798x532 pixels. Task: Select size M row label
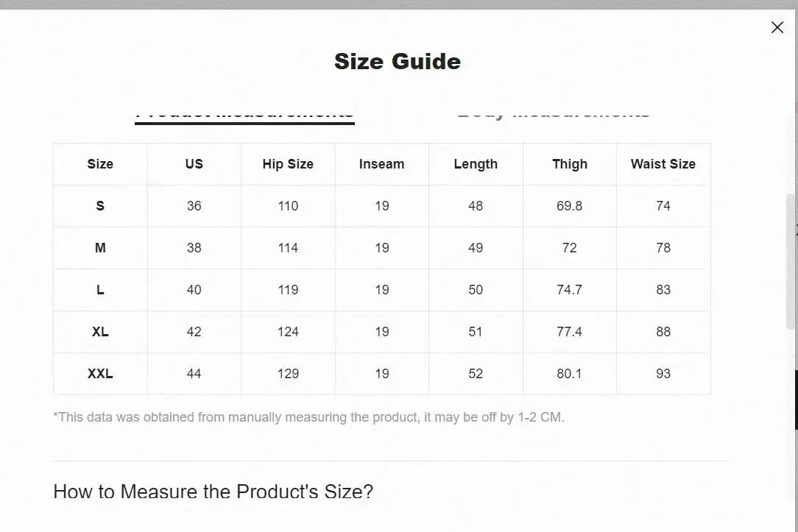click(99, 248)
